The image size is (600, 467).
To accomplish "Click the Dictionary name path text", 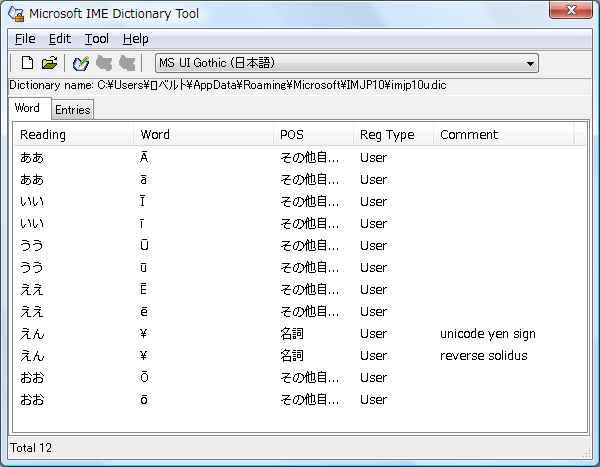I will [x=228, y=85].
